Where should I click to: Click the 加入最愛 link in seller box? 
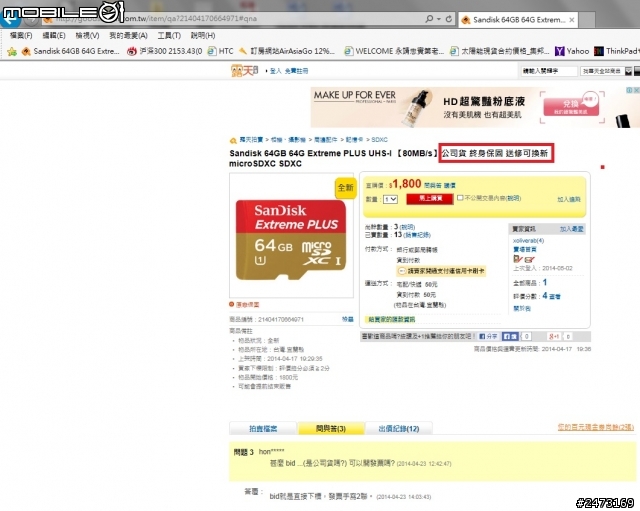(x=571, y=229)
